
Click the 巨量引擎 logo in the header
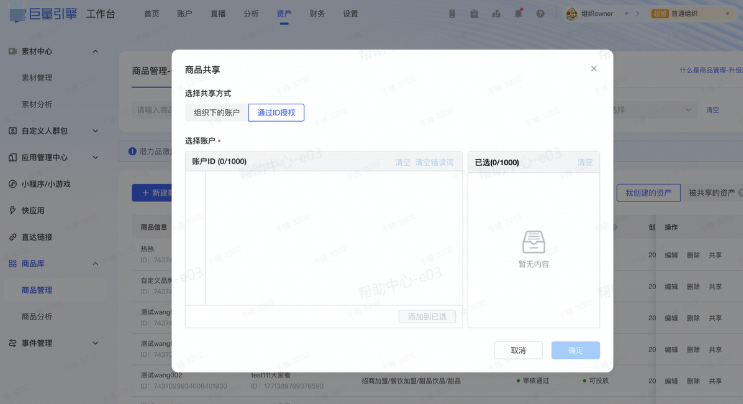(43, 14)
